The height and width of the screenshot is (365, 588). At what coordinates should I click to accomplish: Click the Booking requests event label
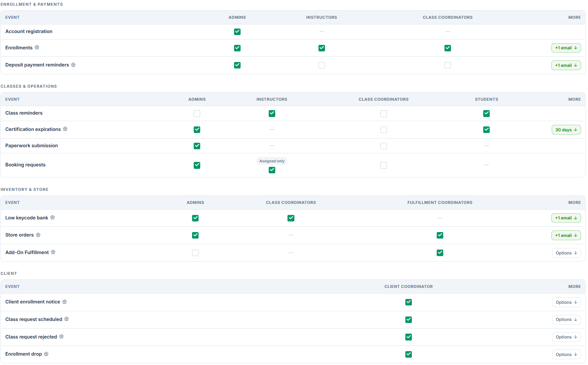pyautogui.click(x=26, y=165)
